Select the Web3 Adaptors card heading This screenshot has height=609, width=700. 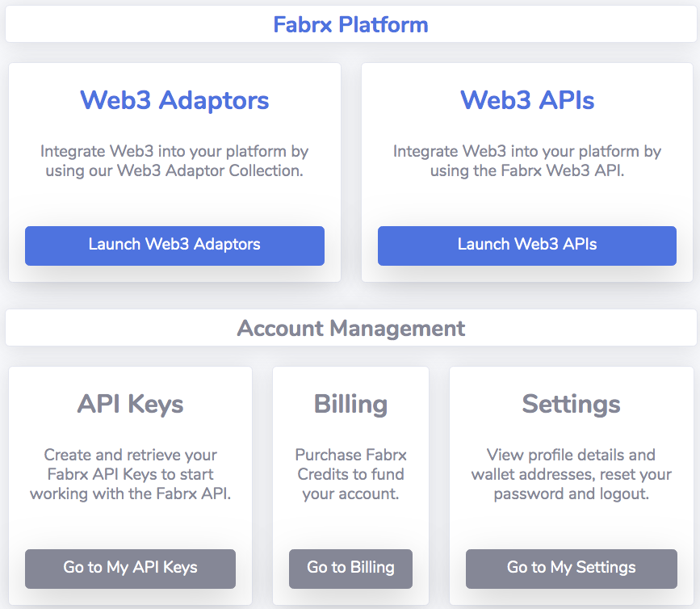[x=174, y=100]
